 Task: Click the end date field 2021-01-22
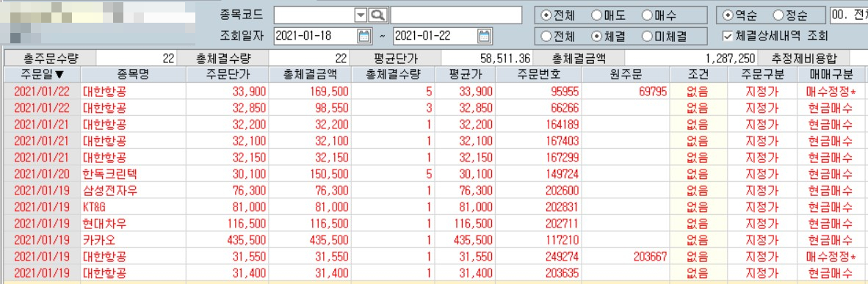pos(435,37)
